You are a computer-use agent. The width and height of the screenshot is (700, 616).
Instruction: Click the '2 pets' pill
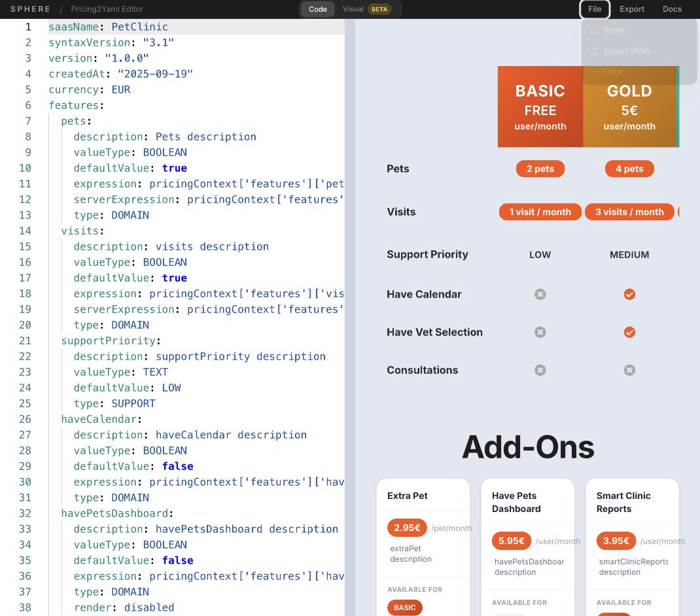(x=540, y=169)
